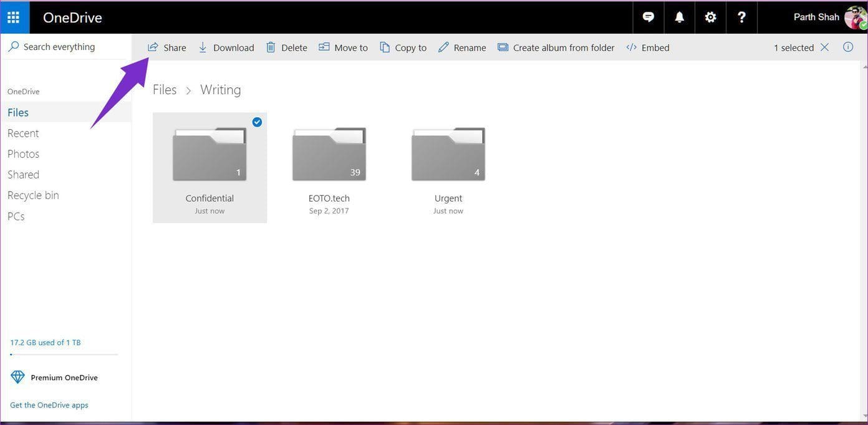
Task: Open the EOTO.tech folder thumbnail
Action: [x=329, y=154]
